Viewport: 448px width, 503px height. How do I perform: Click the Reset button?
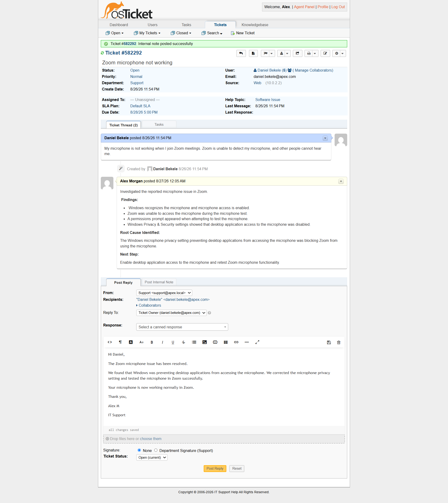[x=237, y=468]
